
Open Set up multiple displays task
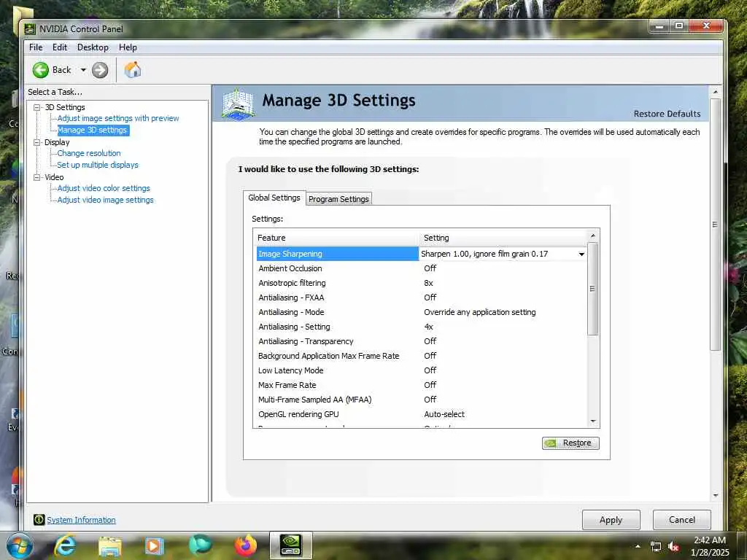pyautogui.click(x=98, y=165)
